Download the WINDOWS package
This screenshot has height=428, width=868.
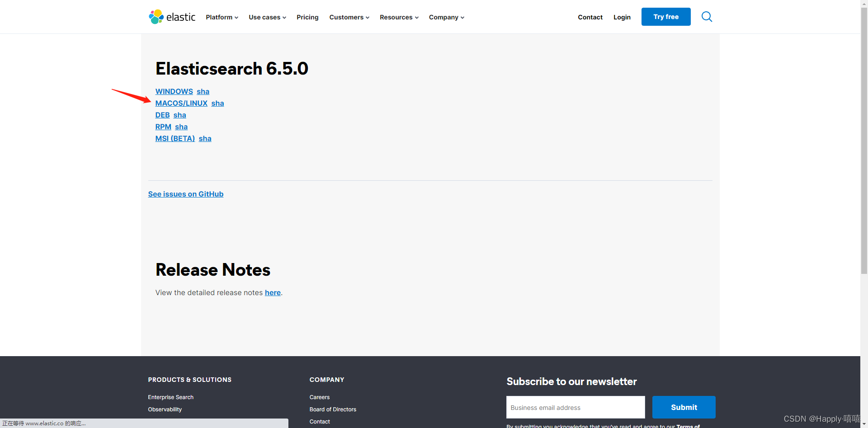tap(174, 91)
